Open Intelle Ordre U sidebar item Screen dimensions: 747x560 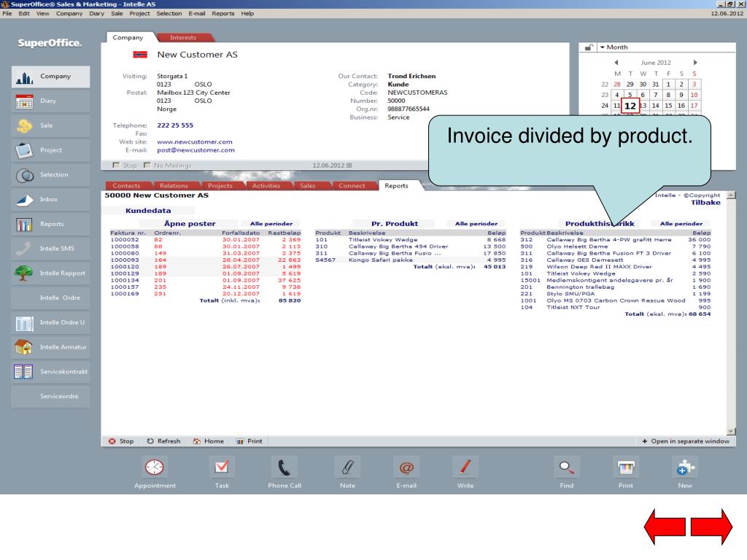[x=50, y=323]
